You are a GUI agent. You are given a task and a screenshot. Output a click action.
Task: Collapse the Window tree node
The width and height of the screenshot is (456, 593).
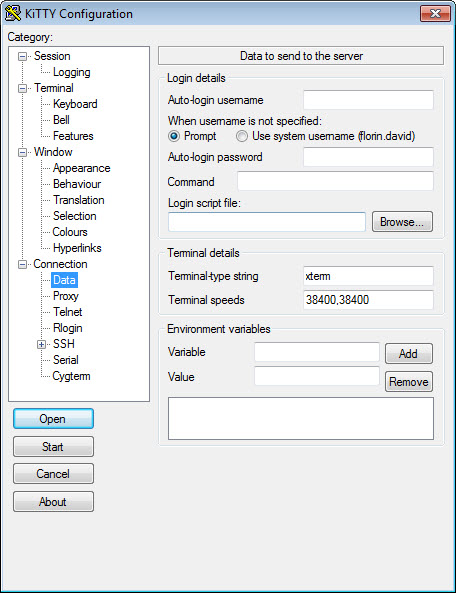point(22,152)
